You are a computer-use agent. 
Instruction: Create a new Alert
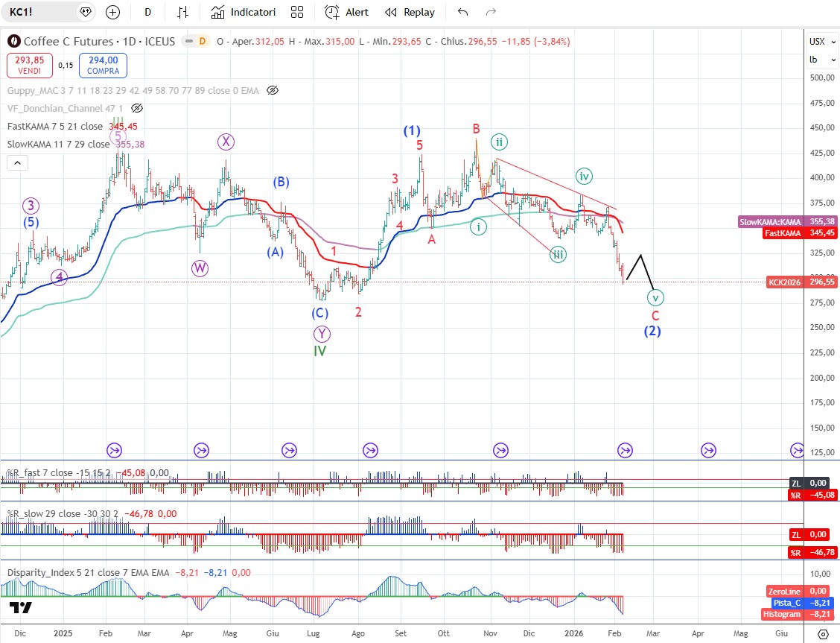click(347, 12)
